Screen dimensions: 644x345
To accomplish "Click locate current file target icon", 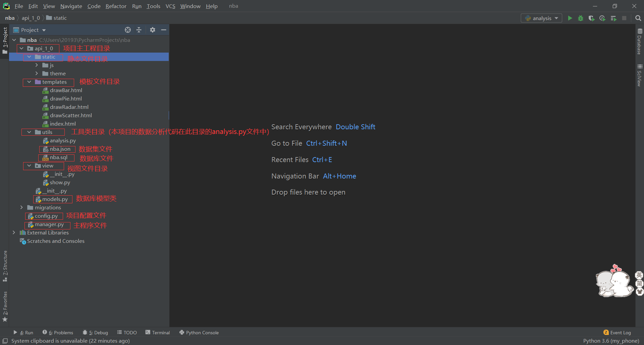I will click(x=128, y=30).
